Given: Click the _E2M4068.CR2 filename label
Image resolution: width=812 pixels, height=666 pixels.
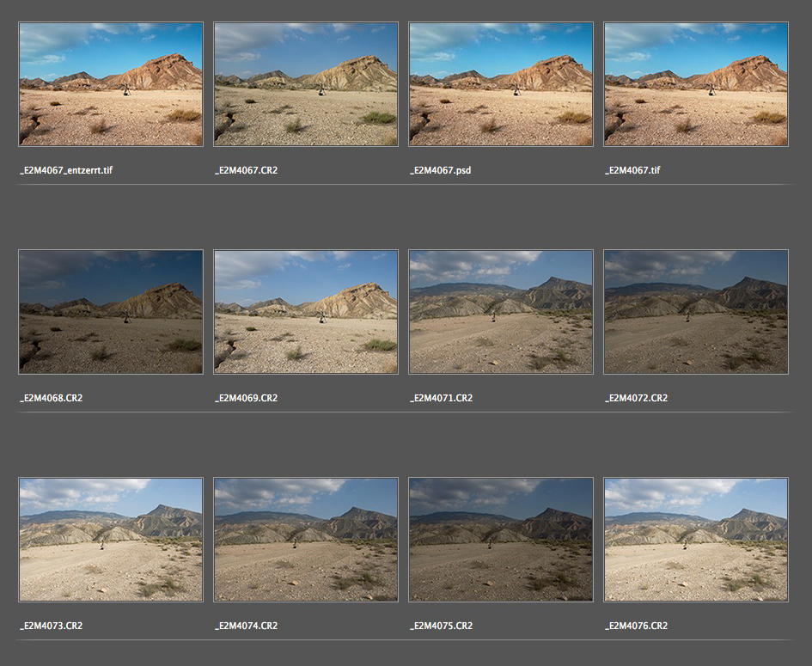Looking at the screenshot, I should pos(52,399).
